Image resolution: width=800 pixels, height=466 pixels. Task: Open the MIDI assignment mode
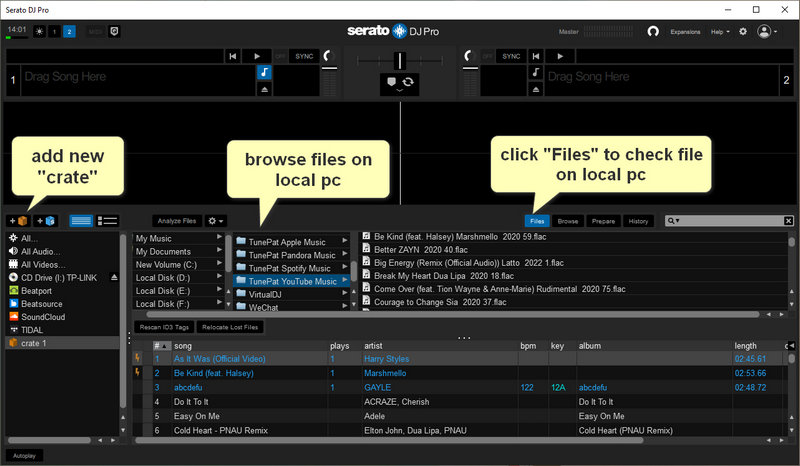coord(95,32)
